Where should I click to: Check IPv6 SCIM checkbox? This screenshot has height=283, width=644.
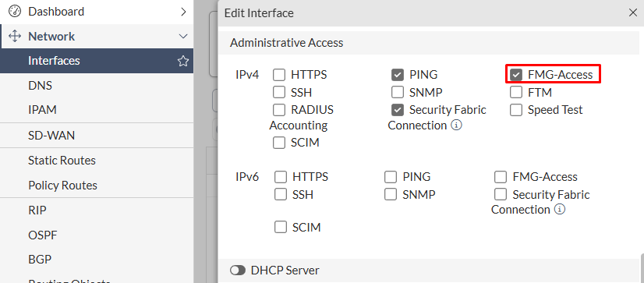tap(281, 227)
